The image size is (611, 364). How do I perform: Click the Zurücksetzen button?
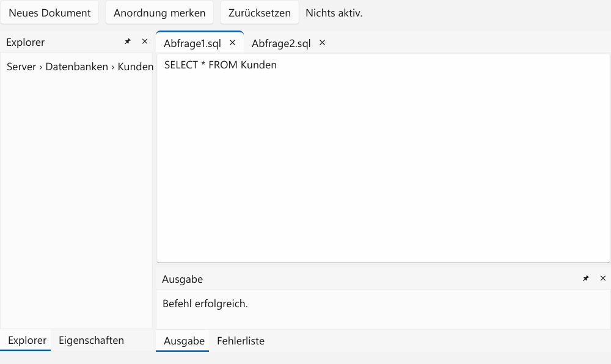click(260, 13)
